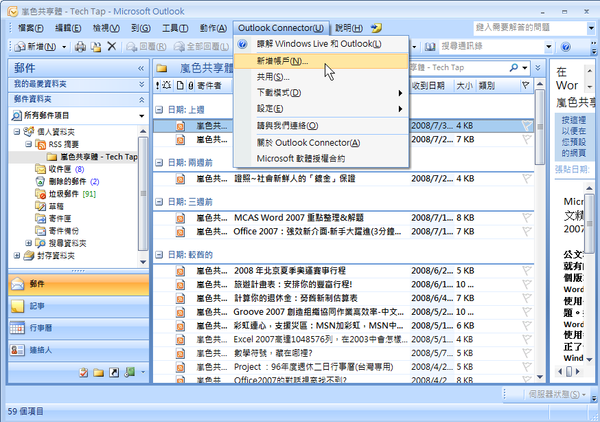Select the 垃圾郵件 [91] folder
This screenshot has height=422, width=600.
pyautogui.click(x=65, y=194)
